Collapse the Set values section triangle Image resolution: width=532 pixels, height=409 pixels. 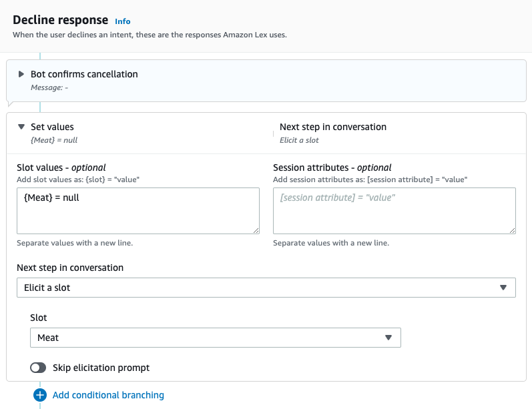(21, 127)
